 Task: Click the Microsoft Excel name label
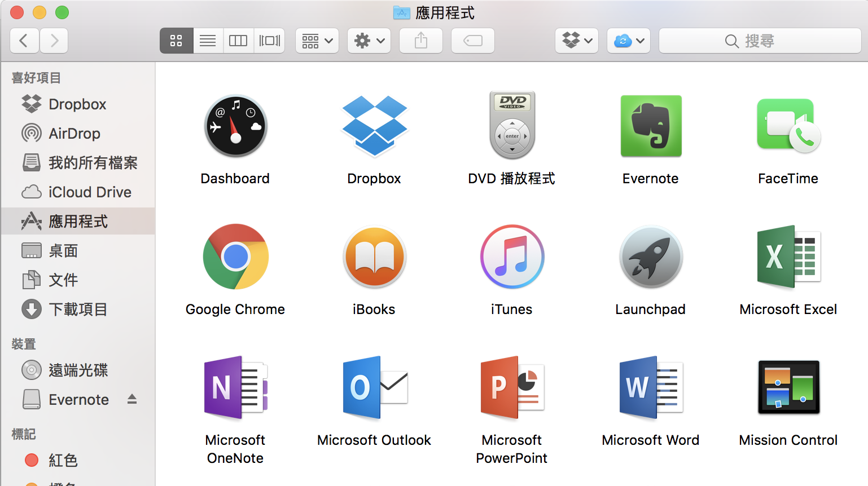click(788, 310)
